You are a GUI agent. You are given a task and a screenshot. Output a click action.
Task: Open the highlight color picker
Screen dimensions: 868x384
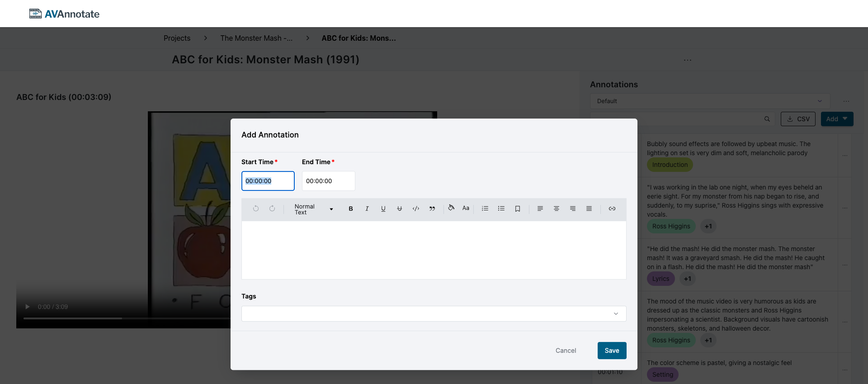tap(451, 208)
